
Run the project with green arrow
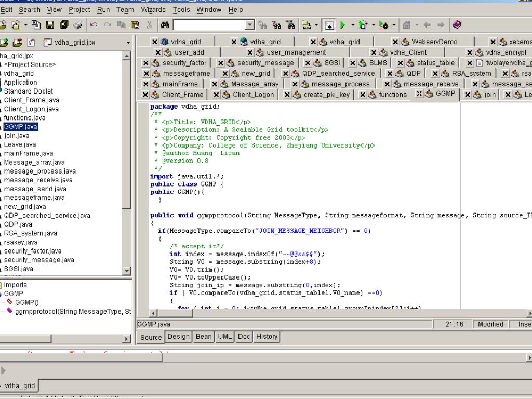click(343, 25)
